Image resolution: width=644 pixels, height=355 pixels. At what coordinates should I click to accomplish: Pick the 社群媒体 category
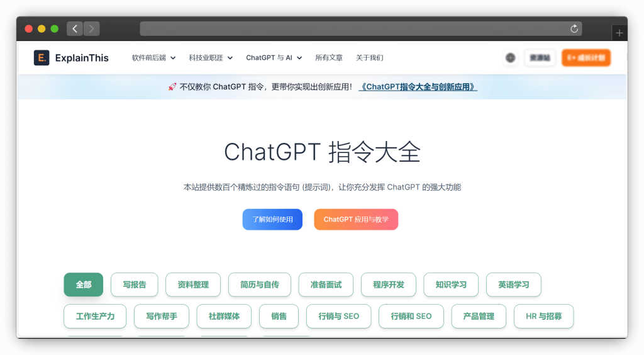[x=224, y=316]
